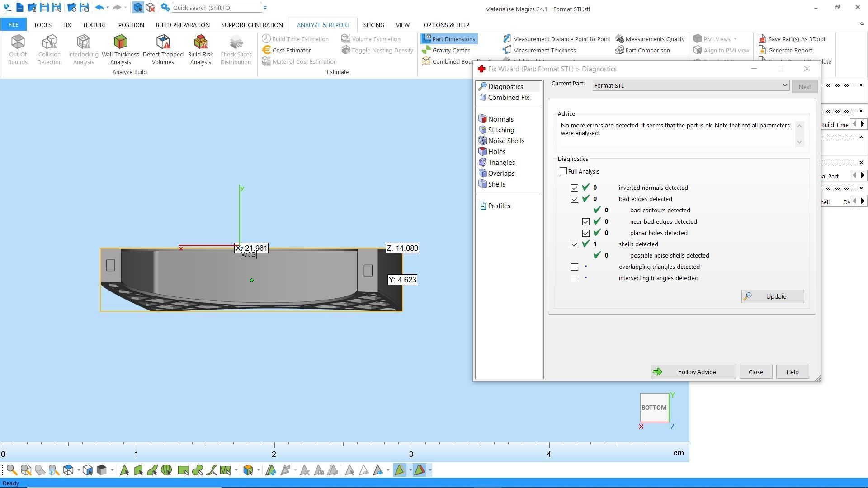Click into the Quick search field

point(216,8)
